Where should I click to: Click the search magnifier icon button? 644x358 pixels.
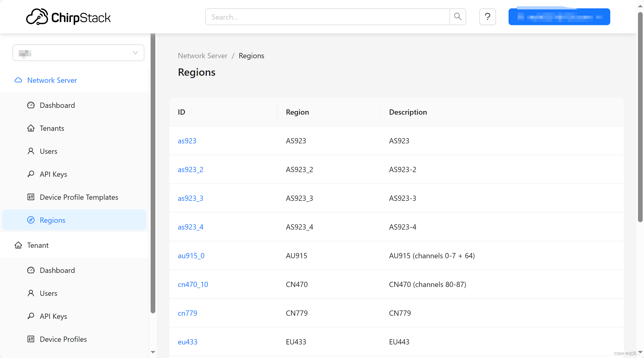(458, 17)
